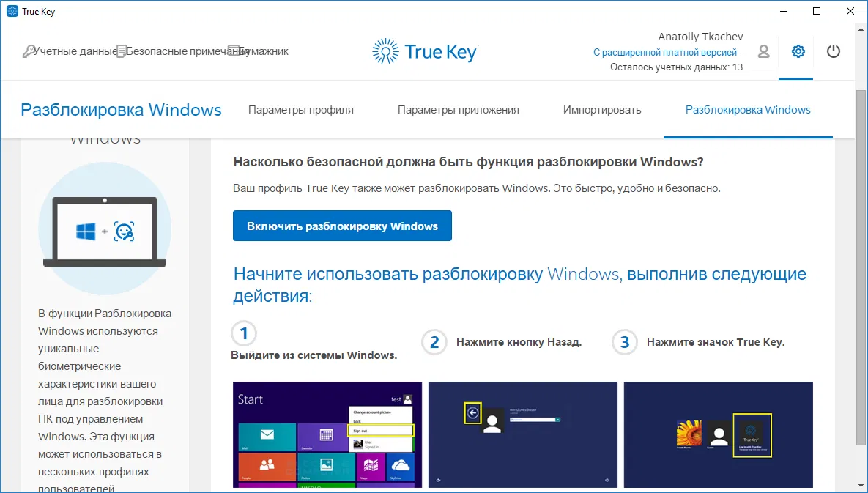Click Включить разблокировку Windows button

[342, 226]
